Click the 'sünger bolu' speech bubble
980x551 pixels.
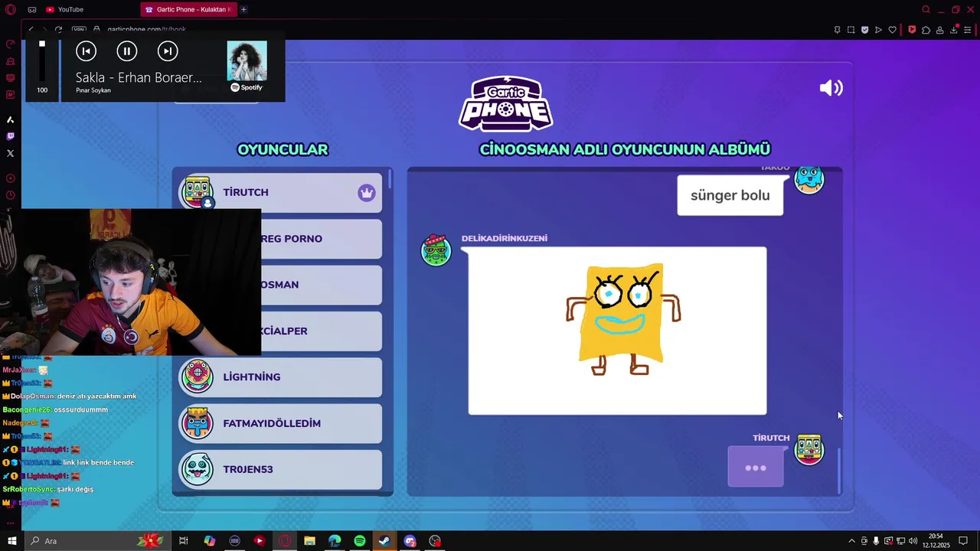[730, 195]
